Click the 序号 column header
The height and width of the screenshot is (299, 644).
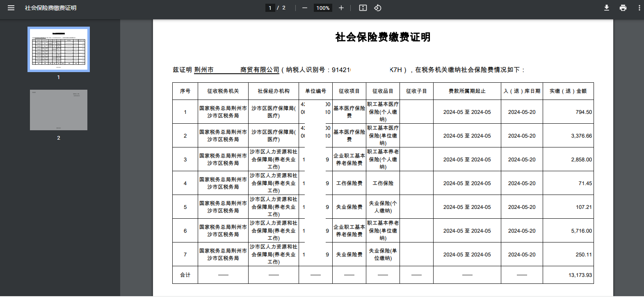185,91
